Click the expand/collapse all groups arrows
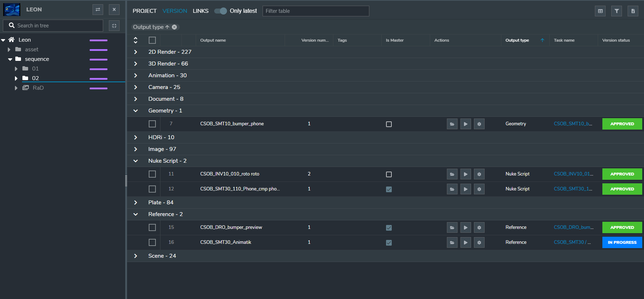 click(x=136, y=40)
